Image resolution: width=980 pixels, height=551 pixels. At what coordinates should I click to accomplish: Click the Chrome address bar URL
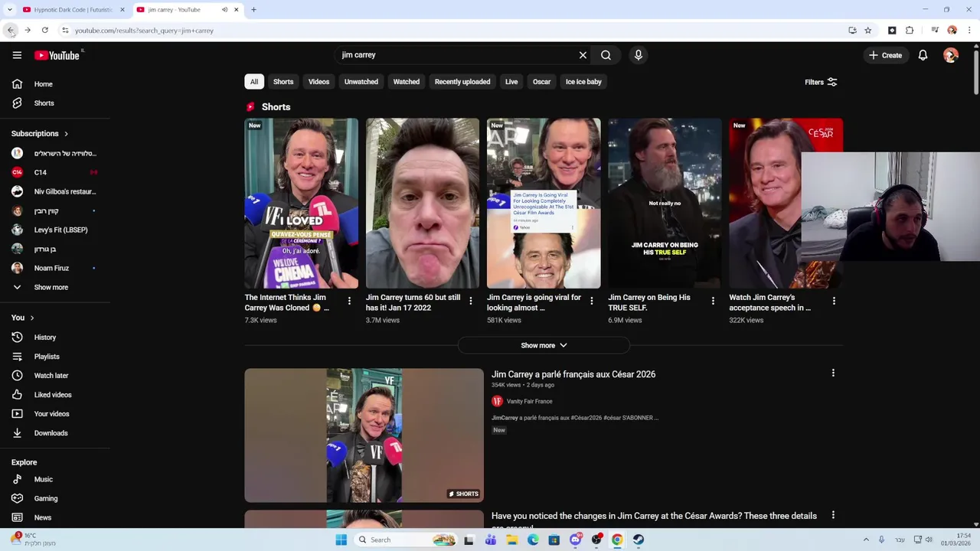pyautogui.click(x=144, y=31)
